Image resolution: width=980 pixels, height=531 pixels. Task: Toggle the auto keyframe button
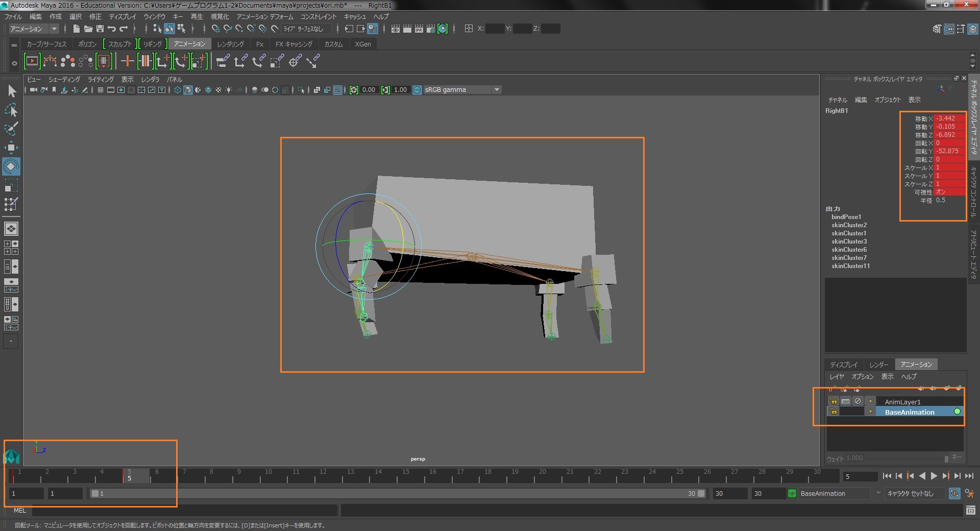[954, 493]
